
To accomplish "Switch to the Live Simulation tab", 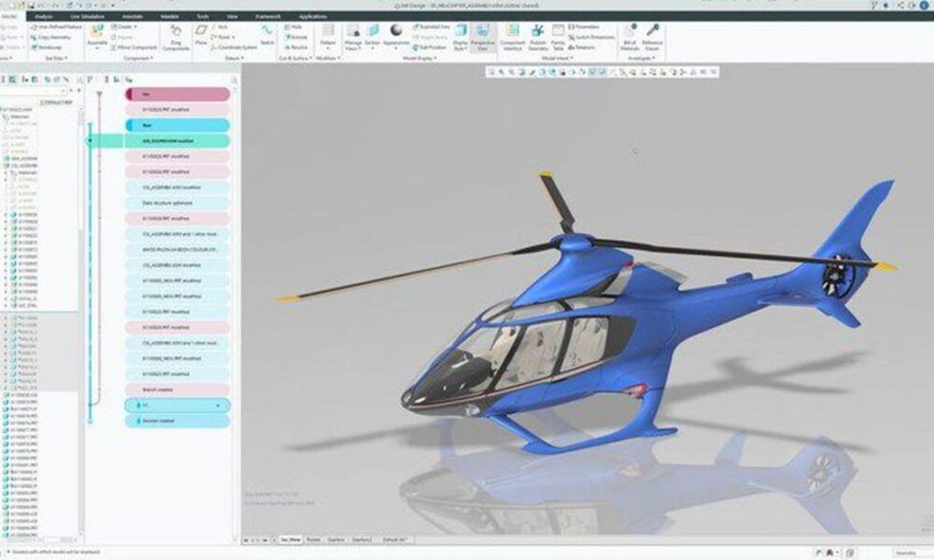I will point(88,17).
